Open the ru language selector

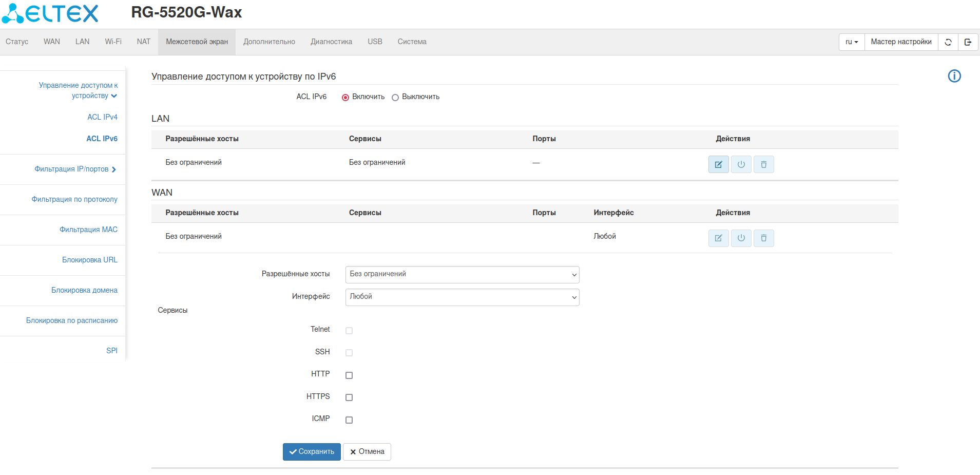[x=851, y=42]
